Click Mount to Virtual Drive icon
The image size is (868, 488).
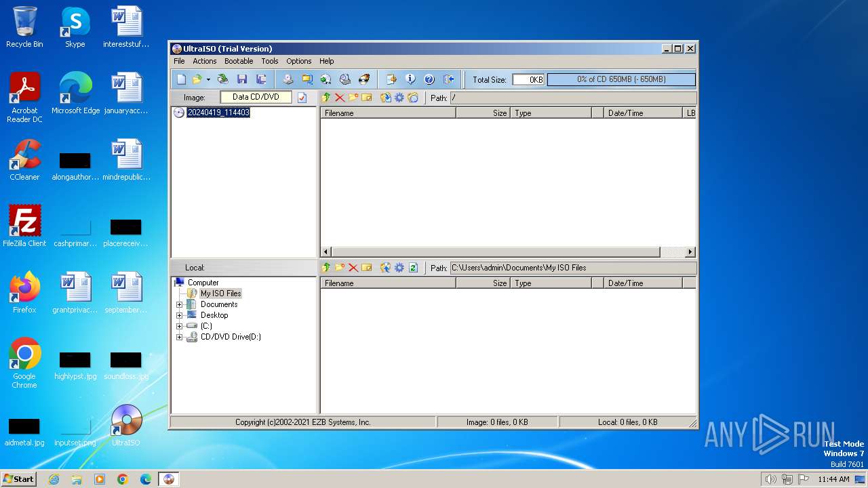click(x=344, y=79)
